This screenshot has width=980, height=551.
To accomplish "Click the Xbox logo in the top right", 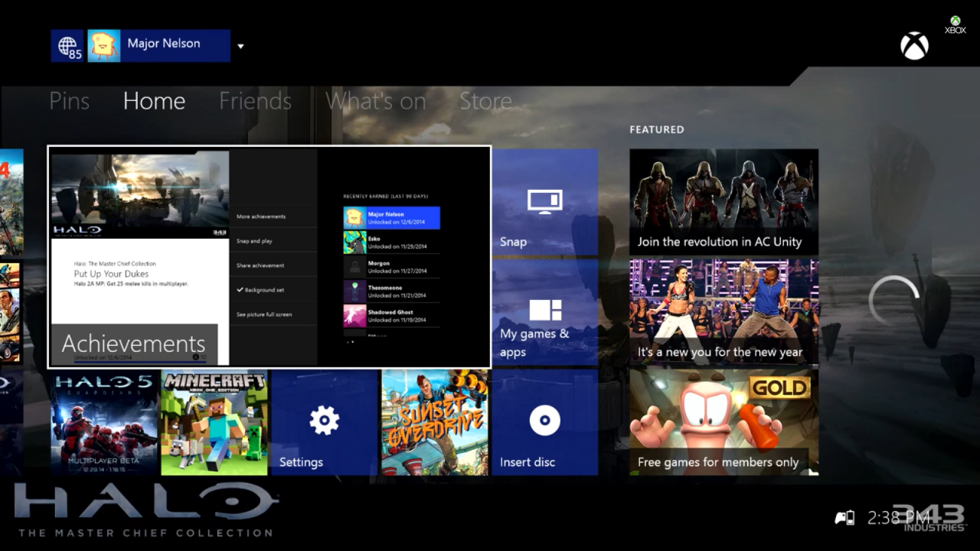I will coord(914,46).
